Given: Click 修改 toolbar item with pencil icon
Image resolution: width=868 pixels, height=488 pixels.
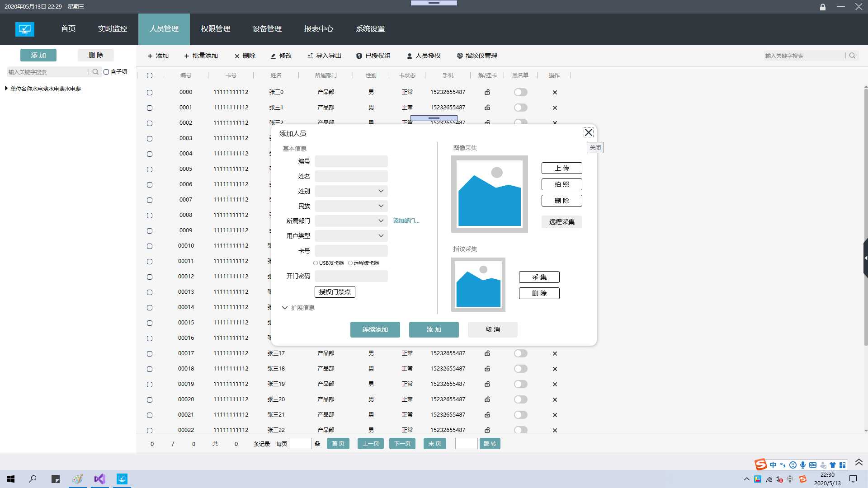Looking at the screenshot, I should point(281,56).
